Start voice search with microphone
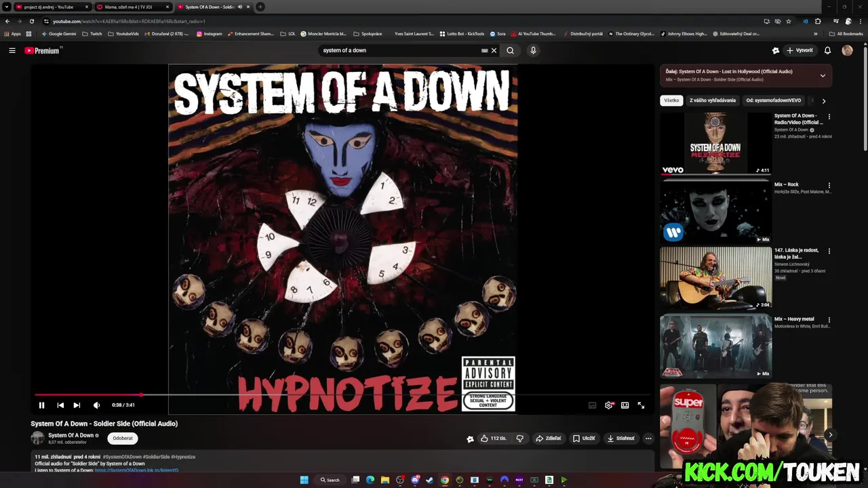Image resolution: width=868 pixels, height=488 pixels. (x=533, y=50)
